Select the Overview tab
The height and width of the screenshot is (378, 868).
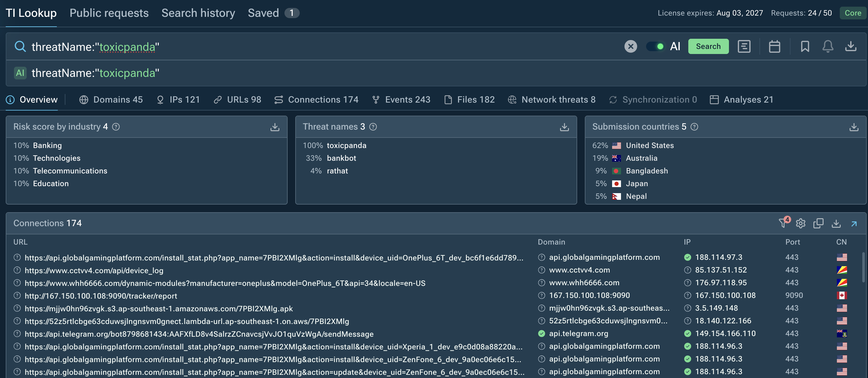click(x=32, y=99)
